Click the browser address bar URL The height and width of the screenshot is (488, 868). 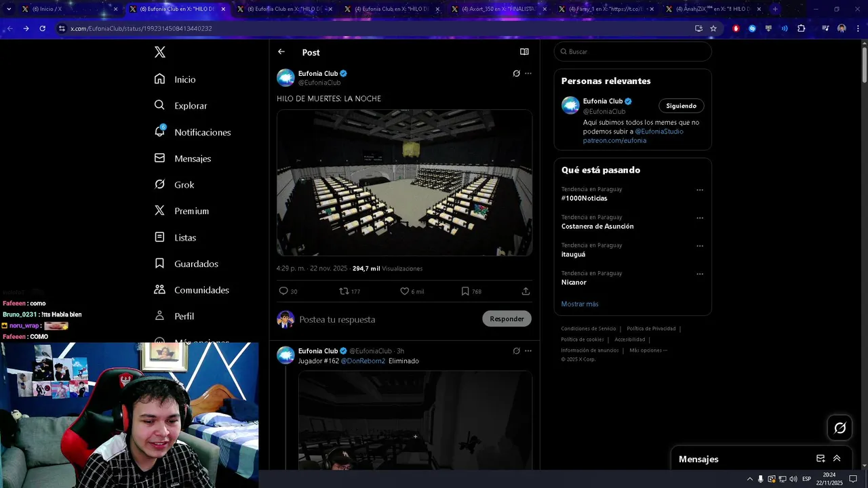[141, 28]
